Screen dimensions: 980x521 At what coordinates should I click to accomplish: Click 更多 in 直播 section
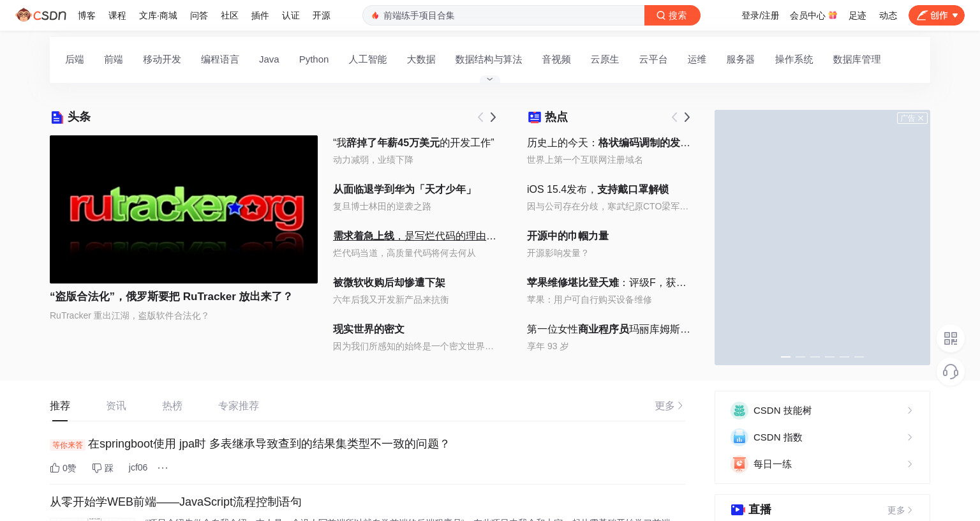(x=900, y=510)
